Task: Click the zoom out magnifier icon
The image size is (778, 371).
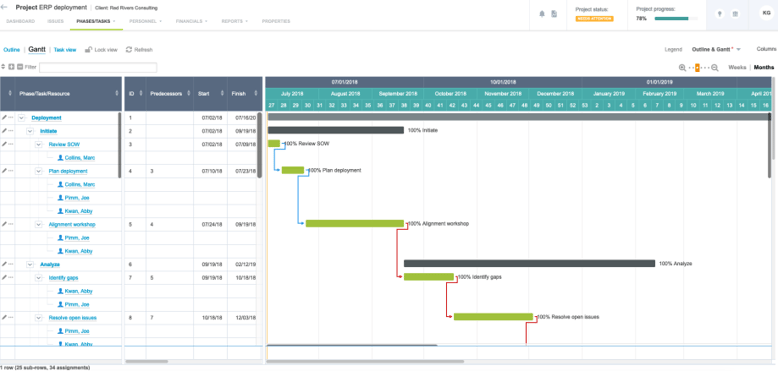Action: click(715, 68)
